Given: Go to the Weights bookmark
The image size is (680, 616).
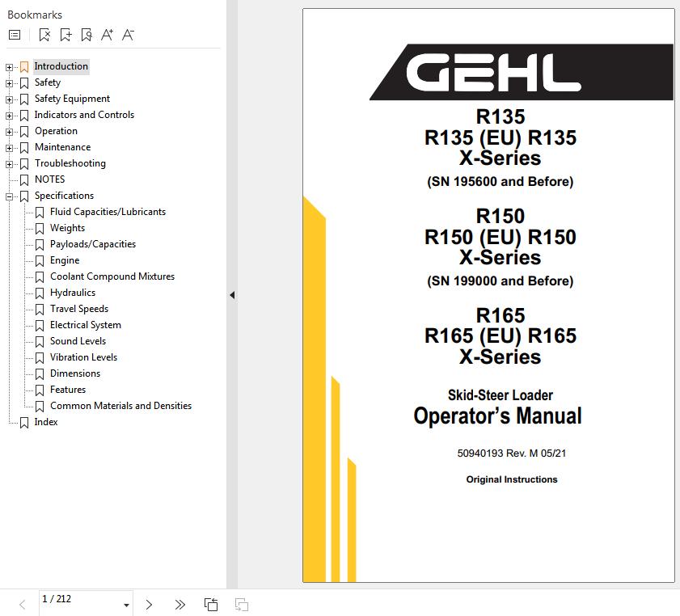Looking at the screenshot, I should click(x=67, y=228).
